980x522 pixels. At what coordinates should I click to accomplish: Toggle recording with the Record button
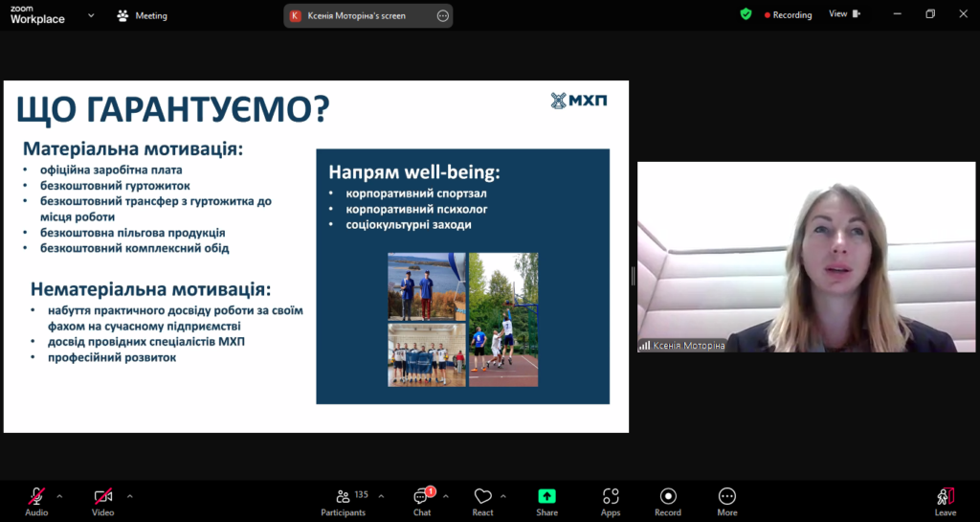(668, 501)
